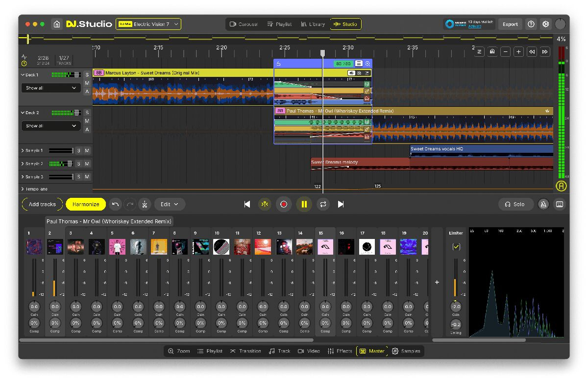Toggle Solo on Deck 1
Image resolution: width=588 pixels, height=381 pixels.
pos(87,75)
